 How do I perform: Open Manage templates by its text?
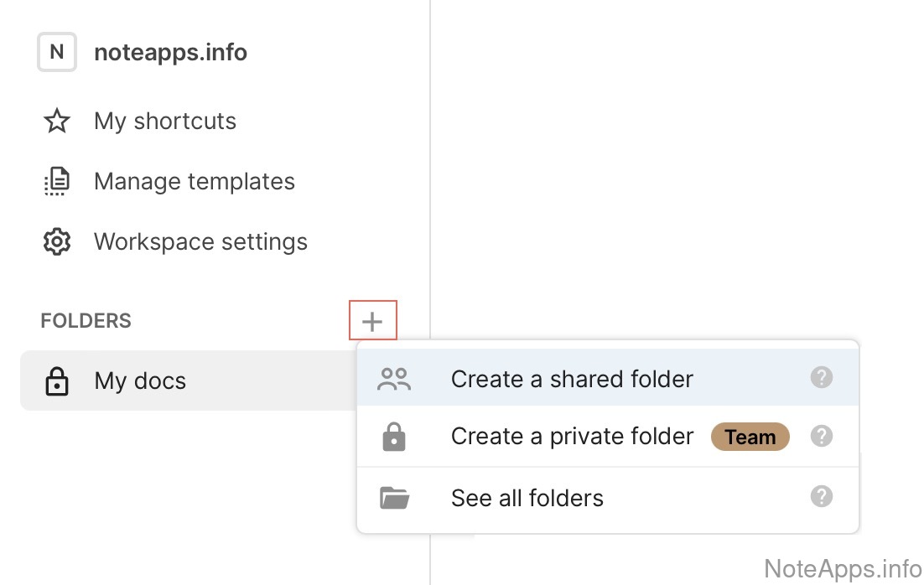click(x=195, y=182)
